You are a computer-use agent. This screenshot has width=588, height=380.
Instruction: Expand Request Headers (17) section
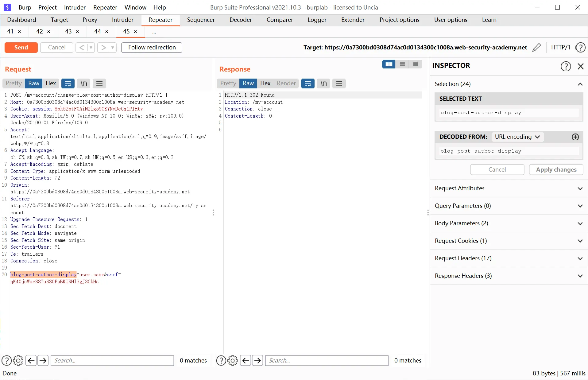[509, 258]
